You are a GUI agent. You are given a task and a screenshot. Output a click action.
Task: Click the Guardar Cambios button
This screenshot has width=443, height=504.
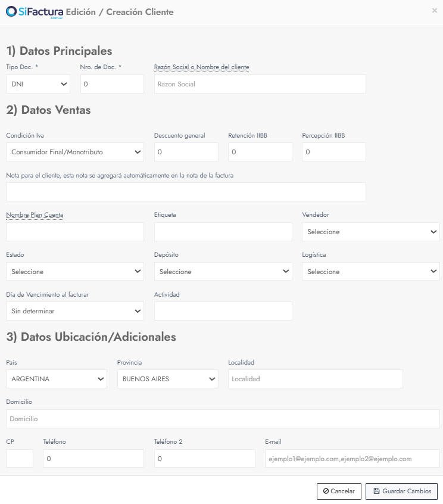tap(401, 491)
